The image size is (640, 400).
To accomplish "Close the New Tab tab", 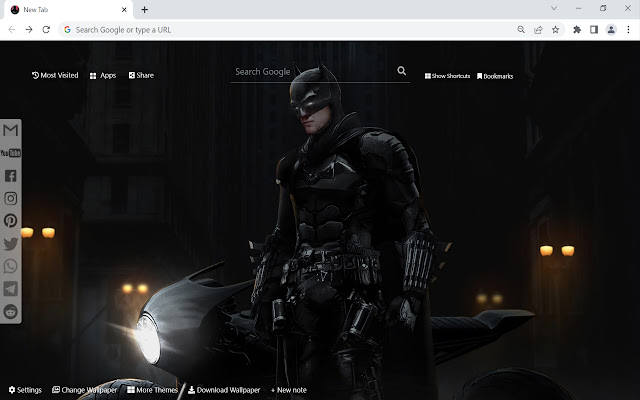I will coord(124,10).
